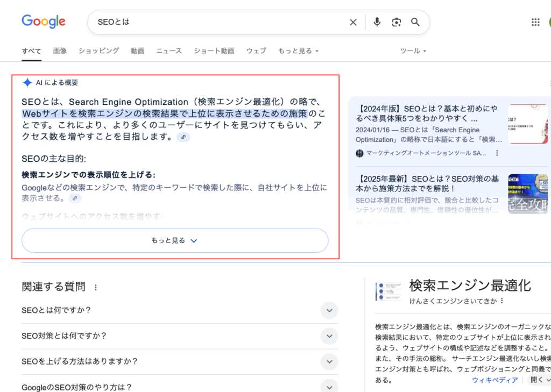Expand question SEO対策とは何ですか？

pyautogui.click(x=180, y=336)
